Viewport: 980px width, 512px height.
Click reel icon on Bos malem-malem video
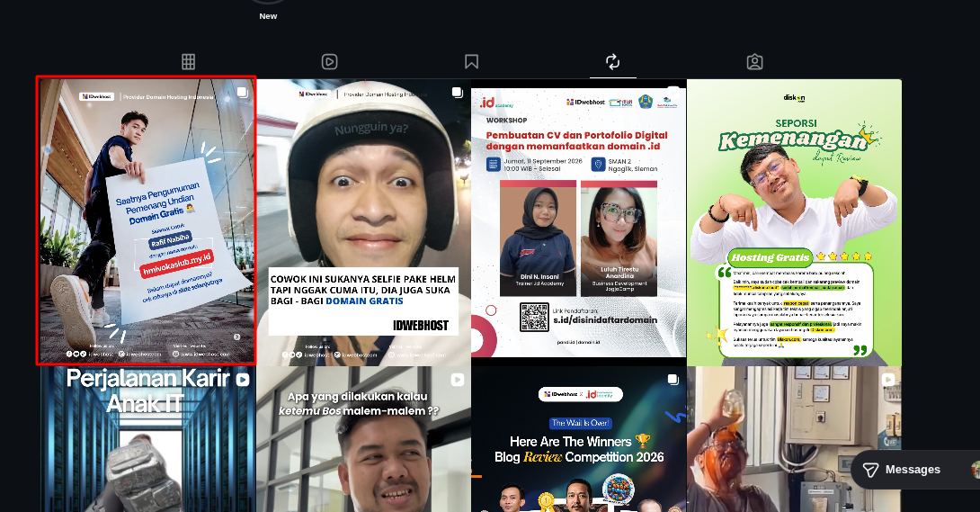[458, 380]
